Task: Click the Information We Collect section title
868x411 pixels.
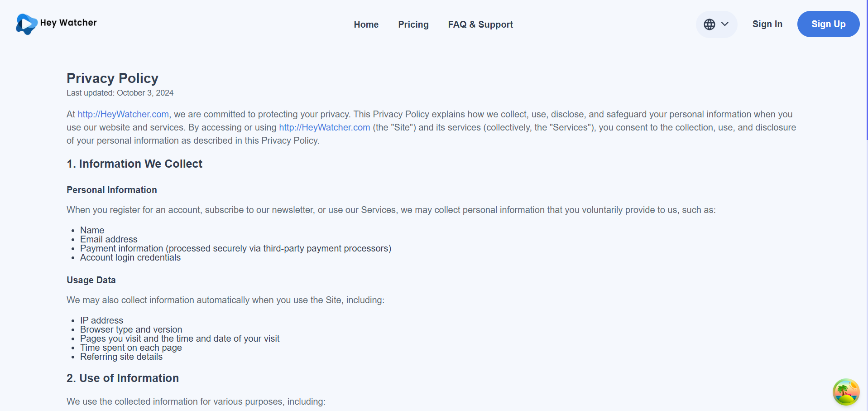Action: click(x=134, y=164)
